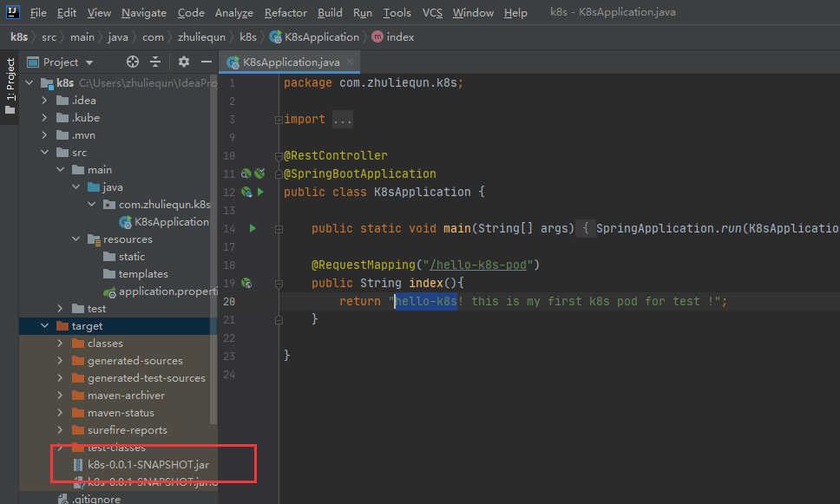The image size is (840, 504).
Task: Open the Refactor menu
Action: tap(285, 13)
